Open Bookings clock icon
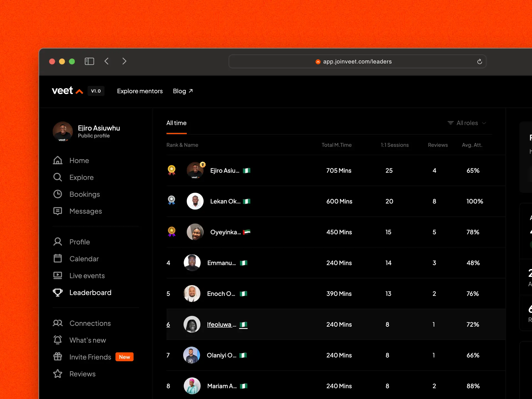The width and height of the screenshot is (532, 399). tap(58, 194)
